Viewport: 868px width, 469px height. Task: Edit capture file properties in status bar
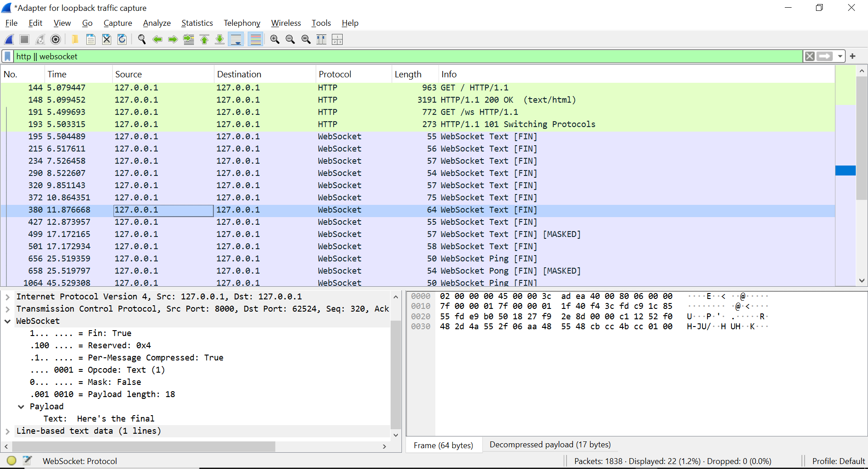click(27, 461)
